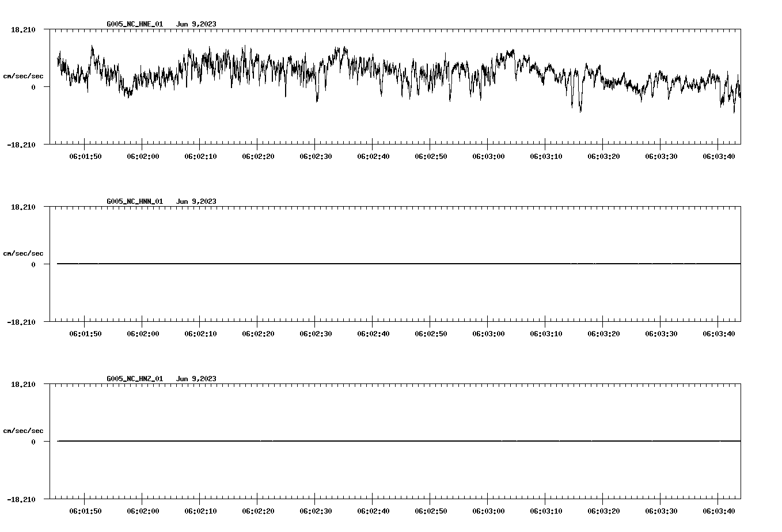Click the G005_NC_HNE_01 channel title
This screenshot has height=532, width=782.
click(135, 24)
